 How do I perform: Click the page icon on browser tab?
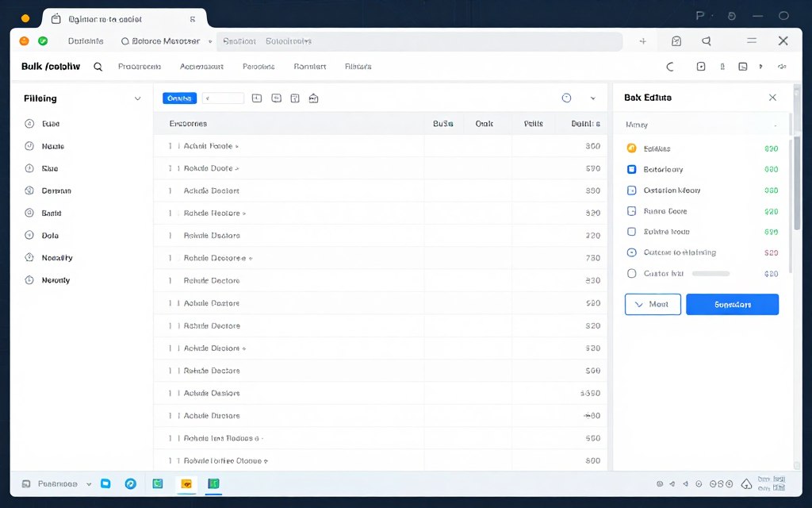56,19
